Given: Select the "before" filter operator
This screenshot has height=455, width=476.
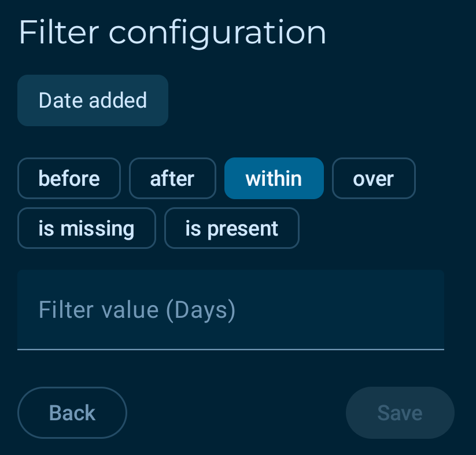Looking at the screenshot, I should [x=69, y=178].
